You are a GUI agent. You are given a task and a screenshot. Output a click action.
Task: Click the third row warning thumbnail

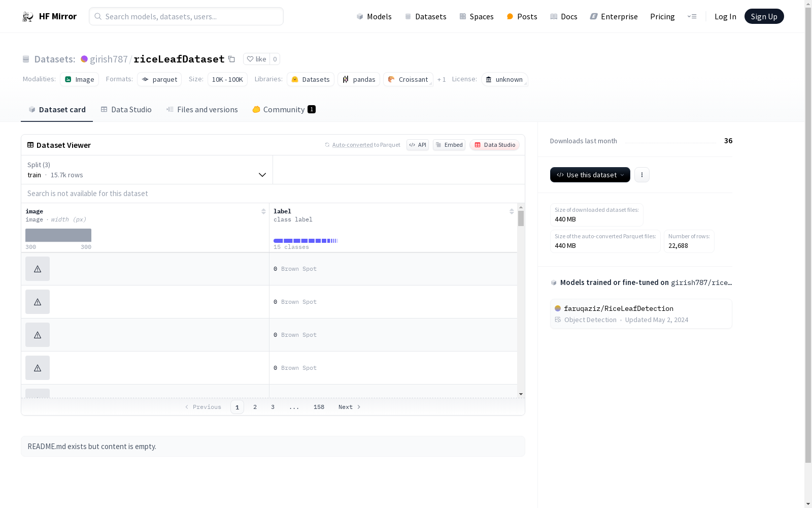click(38, 335)
